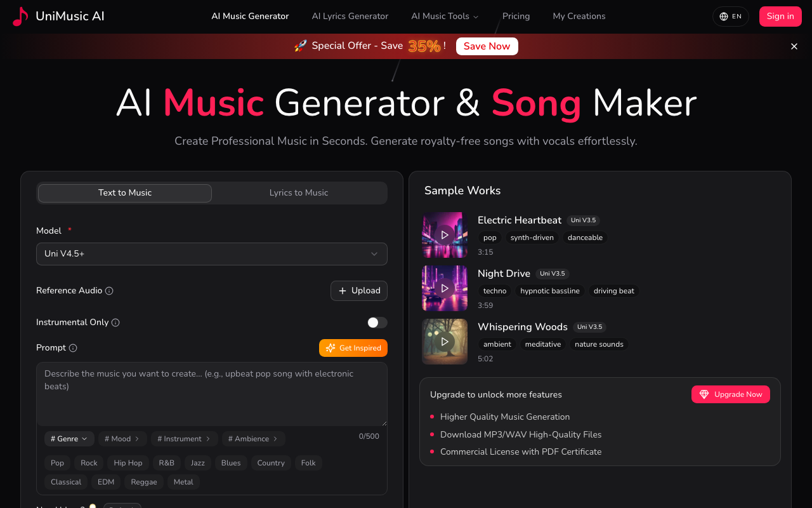812x508 pixels.
Task: Click the Upgrade Now button
Action: [731, 394]
